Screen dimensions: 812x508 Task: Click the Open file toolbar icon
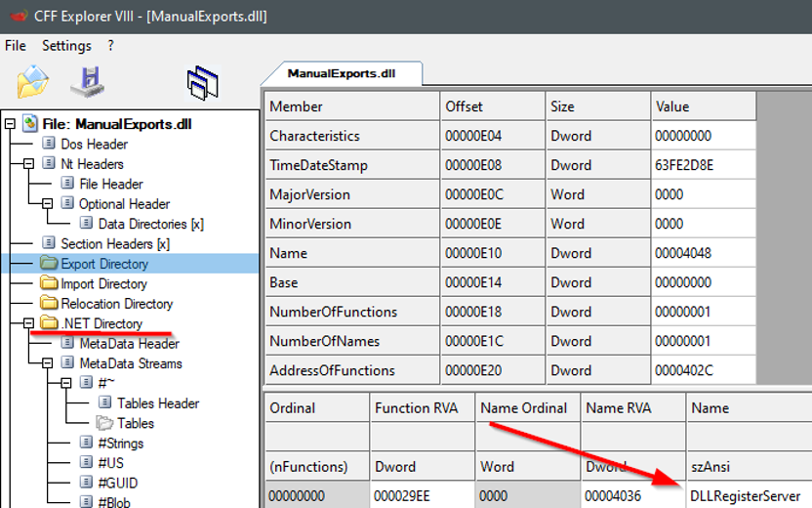32,81
